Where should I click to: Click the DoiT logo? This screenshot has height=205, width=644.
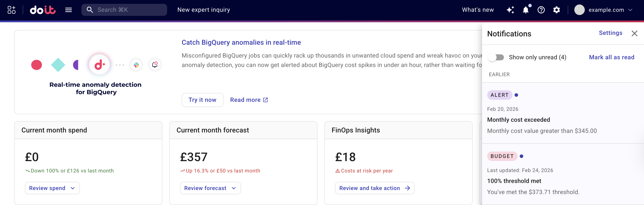click(42, 10)
